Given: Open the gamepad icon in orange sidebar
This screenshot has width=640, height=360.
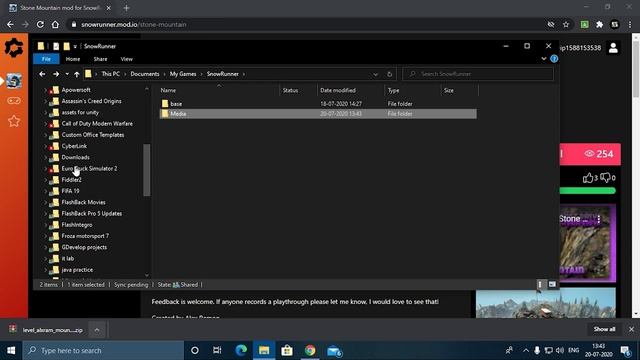Looking at the screenshot, I should coord(14,101).
